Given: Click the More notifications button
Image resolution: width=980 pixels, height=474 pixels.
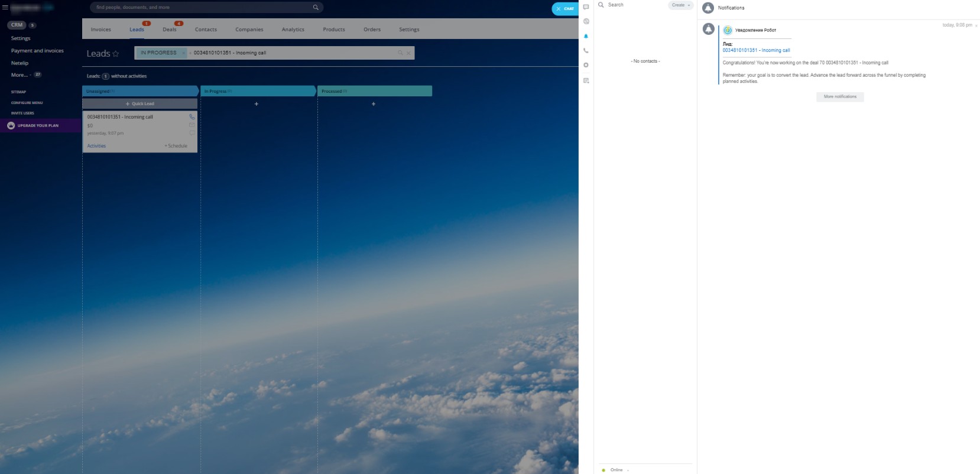Looking at the screenshot, I should point(839,97).
